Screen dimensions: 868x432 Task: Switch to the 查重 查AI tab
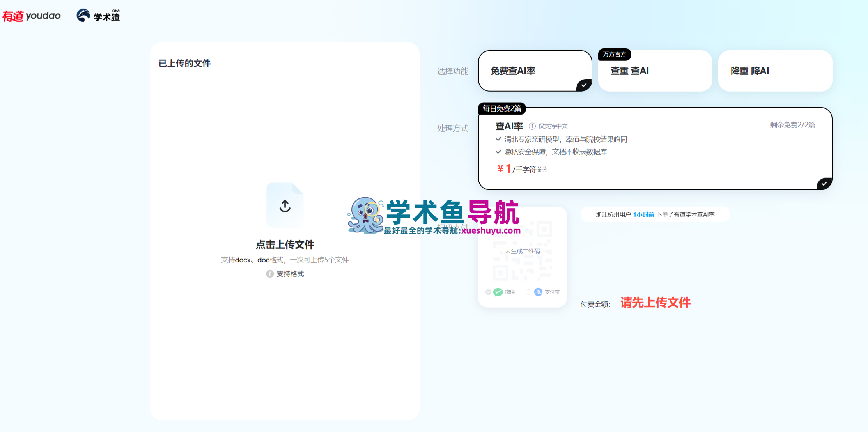pos(655,71)
